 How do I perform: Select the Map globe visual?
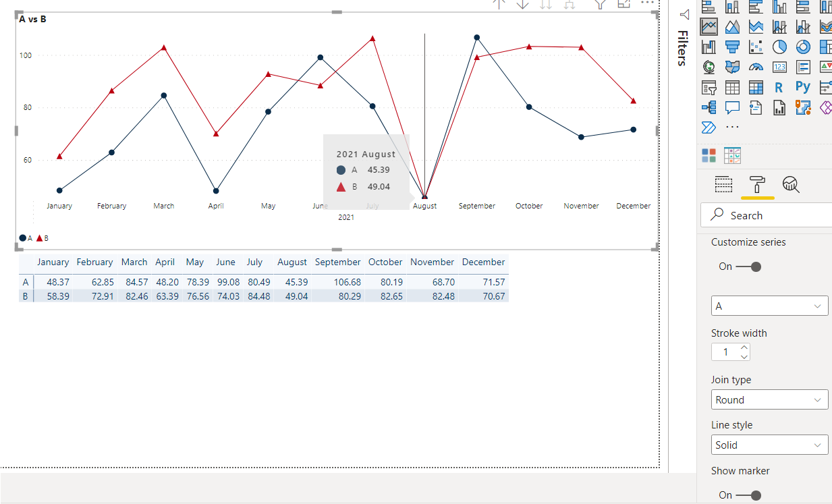click(x=709, y=67)
